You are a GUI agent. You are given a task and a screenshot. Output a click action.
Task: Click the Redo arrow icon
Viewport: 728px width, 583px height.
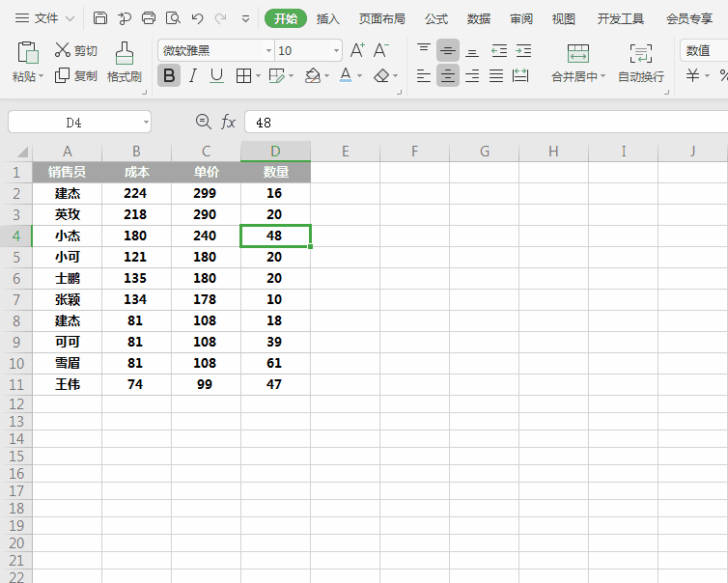coord(220,18)
